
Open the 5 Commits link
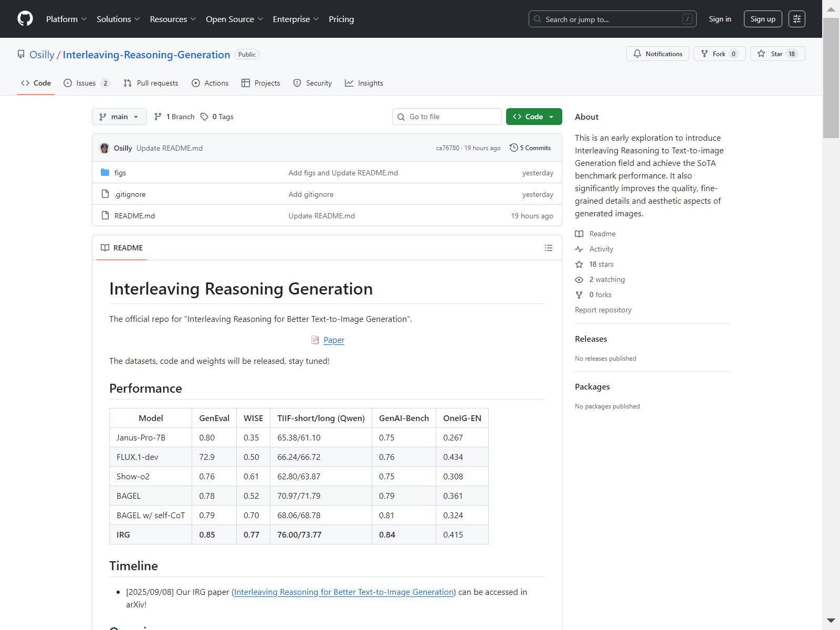click(x=530, y=148)
